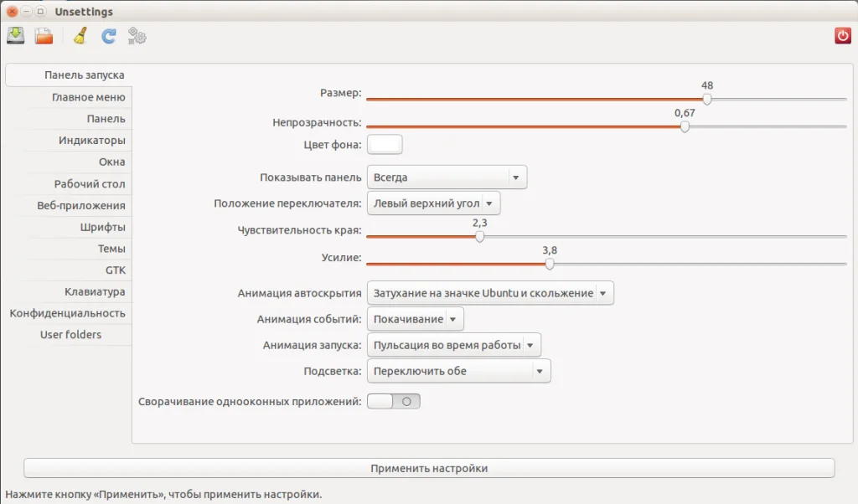Switch to Главное меню tab
Viewport: 858px width, 504px height.
(x=89, y=97)
